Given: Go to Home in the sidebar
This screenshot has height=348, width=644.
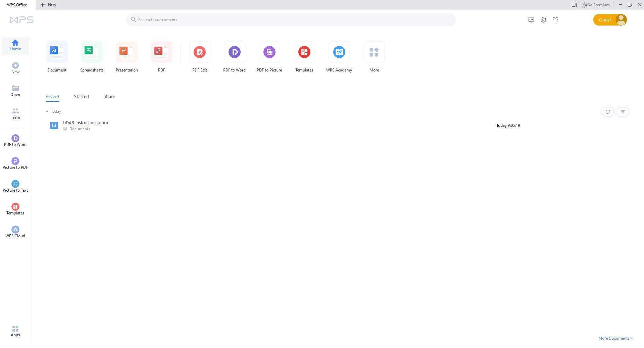Looking at the screenshot, I should pyautogui.click(x=15, y=45).
